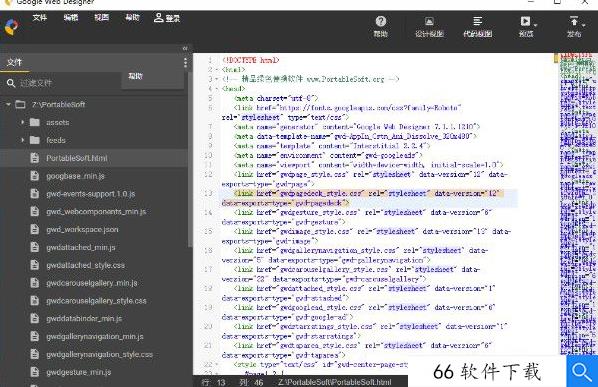Switch to code view
The image size is (598, 387).
tap(477, 27)
